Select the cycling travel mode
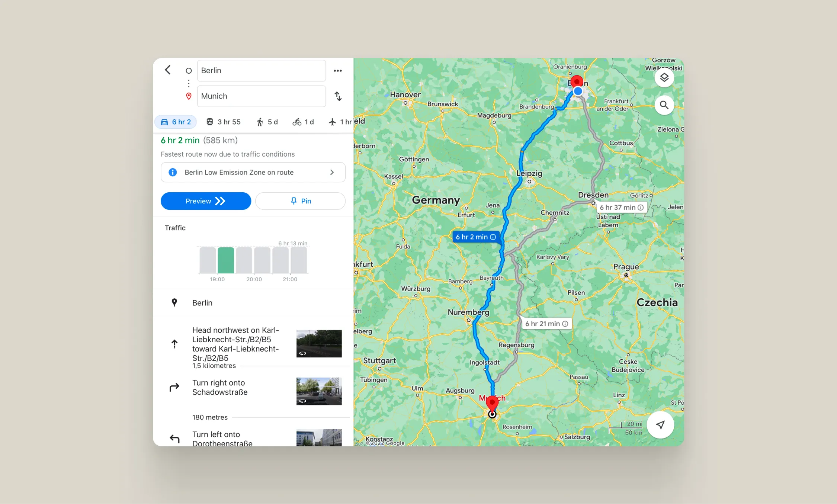 (x=303, y=122)
